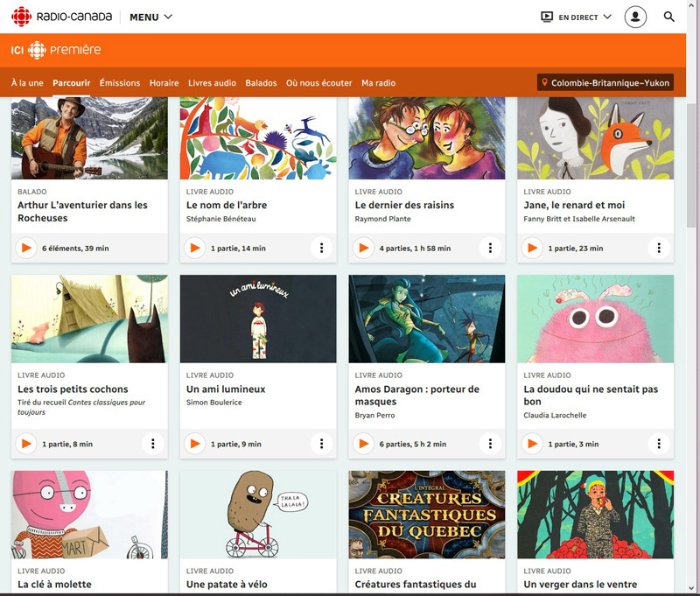Viewport: 700px width, 596px height.
Task: Open the user account profile icon
Action: [635, 17]
